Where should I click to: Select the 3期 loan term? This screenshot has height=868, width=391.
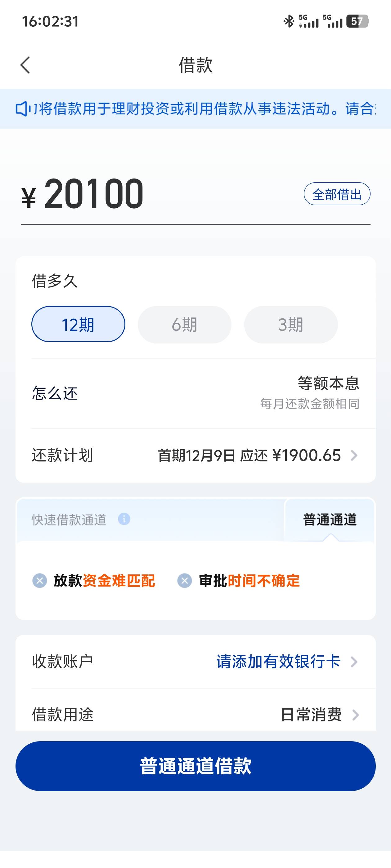point(290,324)
